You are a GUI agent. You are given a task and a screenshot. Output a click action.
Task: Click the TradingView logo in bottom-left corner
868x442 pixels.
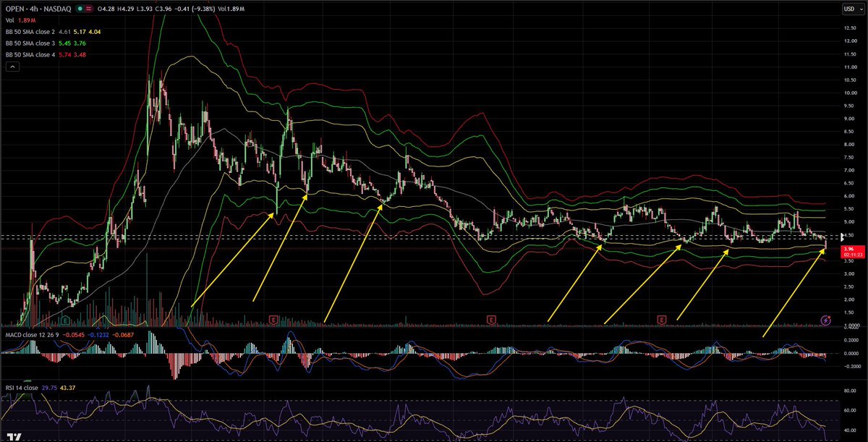click(x=15, y=437)
